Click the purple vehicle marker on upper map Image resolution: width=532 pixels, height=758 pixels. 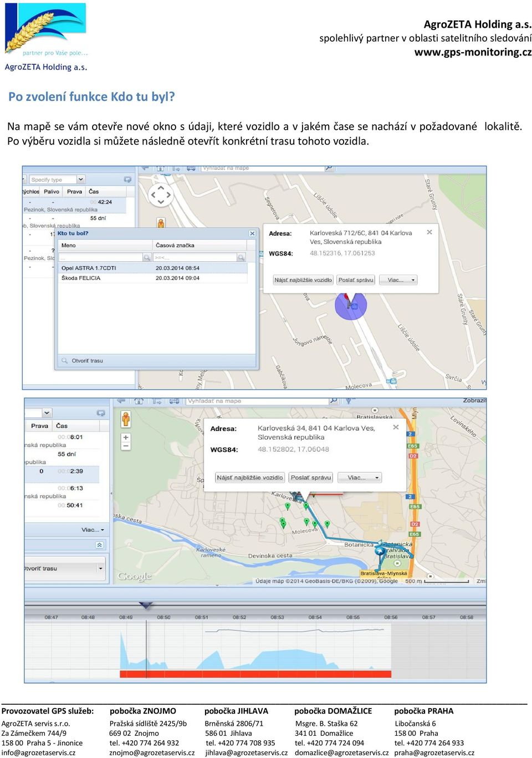351,304
